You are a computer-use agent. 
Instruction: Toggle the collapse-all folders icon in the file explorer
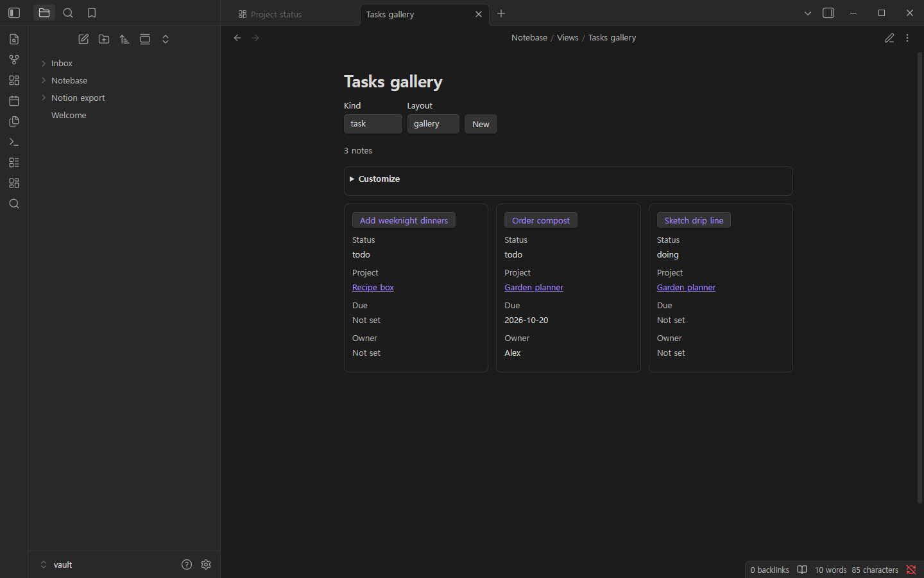click(166, 39)
